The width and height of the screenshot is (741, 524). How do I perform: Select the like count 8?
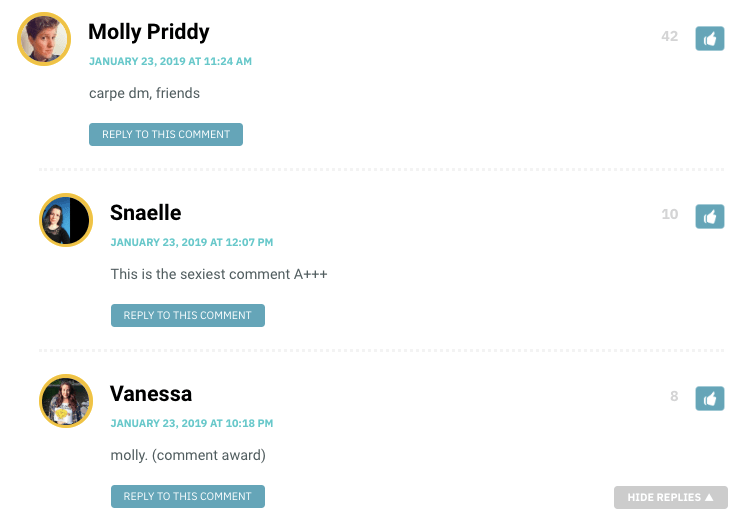[674, 396]
